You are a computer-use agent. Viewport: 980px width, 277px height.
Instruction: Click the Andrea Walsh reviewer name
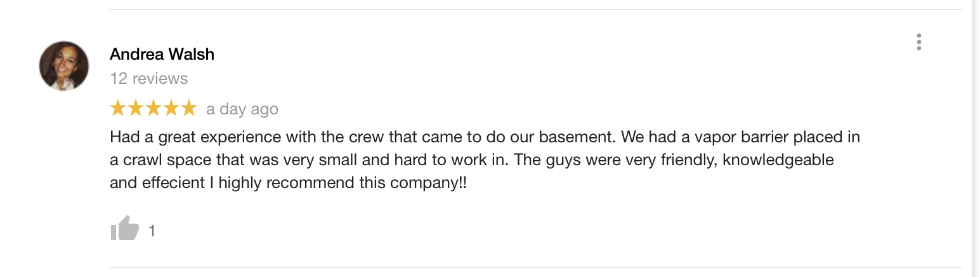click(x=162, y=55)
